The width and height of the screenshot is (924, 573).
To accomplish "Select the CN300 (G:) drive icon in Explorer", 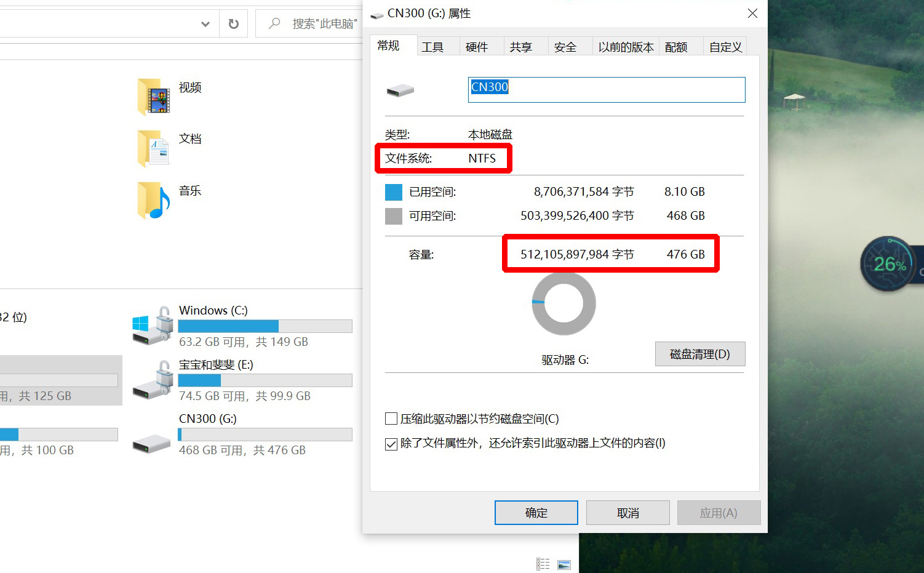I will point(152,443).
